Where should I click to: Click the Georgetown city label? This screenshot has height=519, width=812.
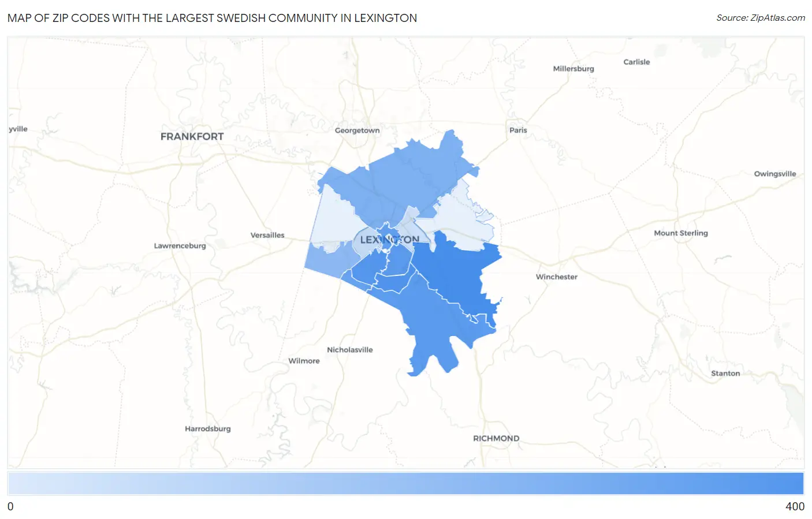pos(357,130)
